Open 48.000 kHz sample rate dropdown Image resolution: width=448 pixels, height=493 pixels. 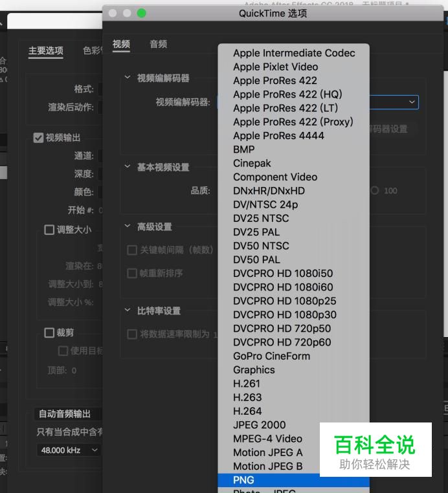[x=68, y=450]
